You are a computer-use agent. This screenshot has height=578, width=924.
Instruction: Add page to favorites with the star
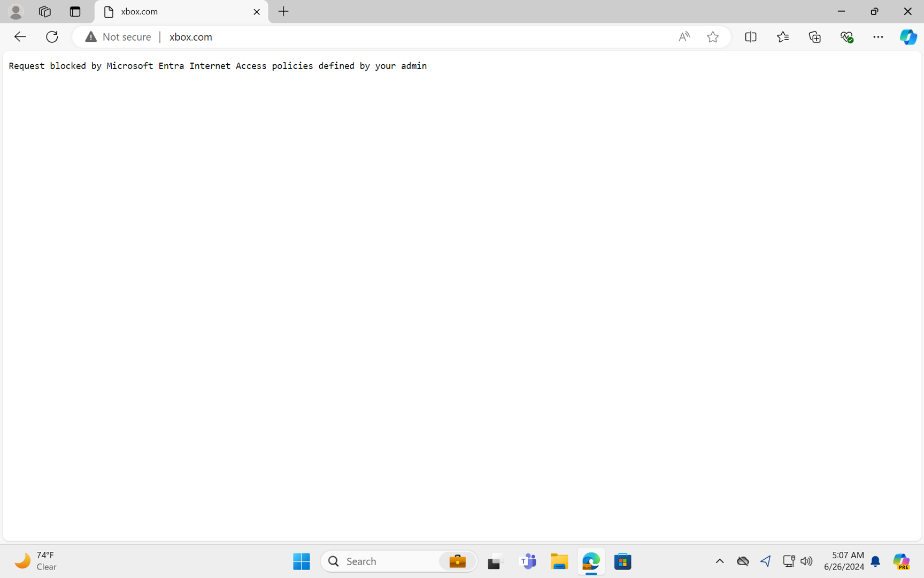[713, 37]
